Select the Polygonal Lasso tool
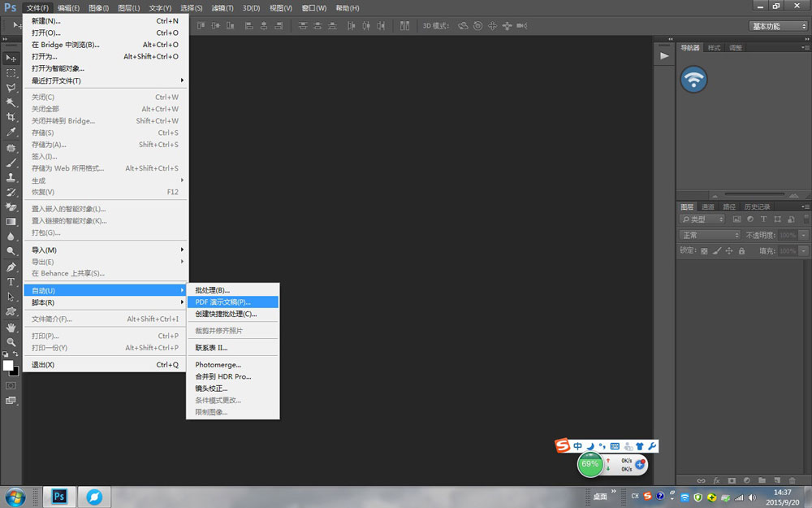The width and height of the screenshot is (812, 508). [11, 88]
